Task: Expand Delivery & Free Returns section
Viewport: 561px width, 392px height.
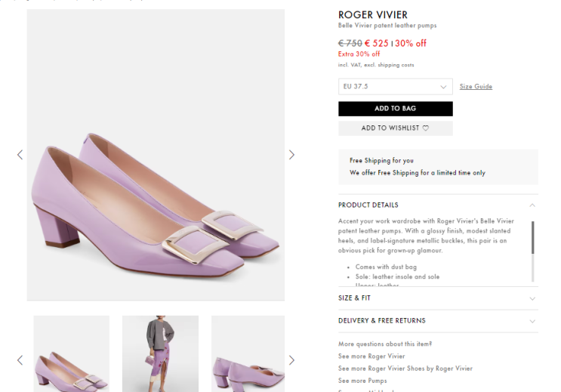Action: (532, 321)
